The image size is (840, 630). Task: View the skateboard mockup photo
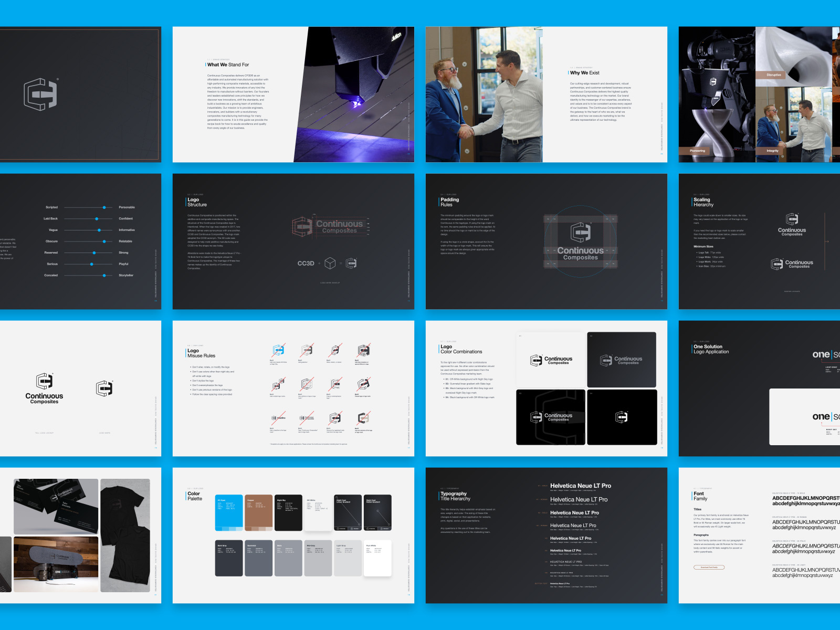pyautogui.click(x=56, y=564)
